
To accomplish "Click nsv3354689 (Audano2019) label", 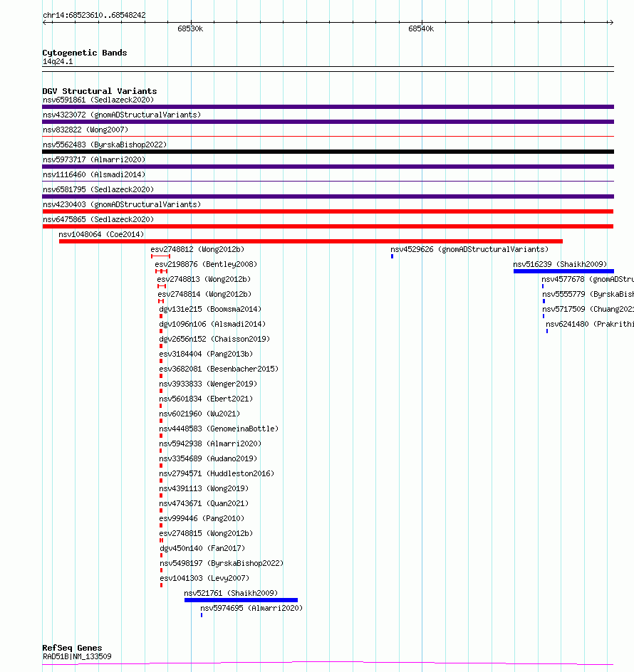I will click(208, 459).
